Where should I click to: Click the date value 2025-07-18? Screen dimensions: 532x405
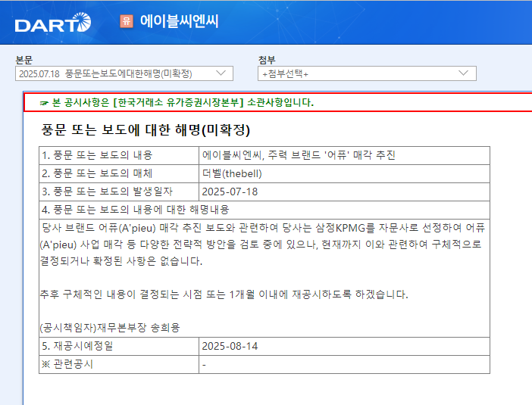pos(230,192)
